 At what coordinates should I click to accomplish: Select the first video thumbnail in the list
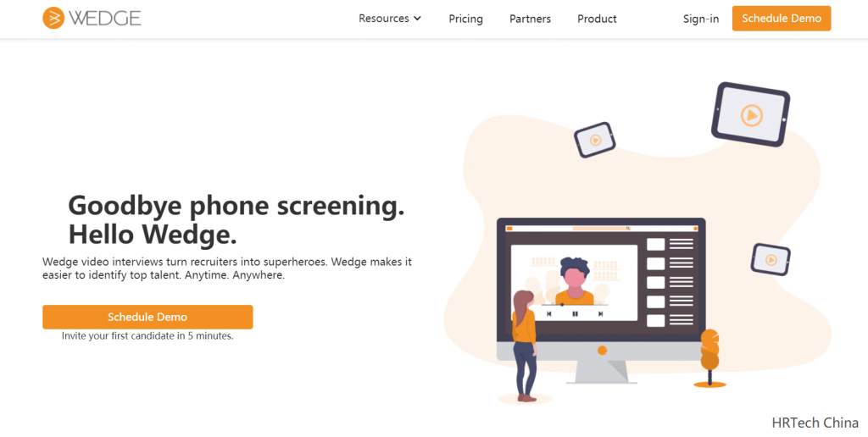click(x=656, y=244)
